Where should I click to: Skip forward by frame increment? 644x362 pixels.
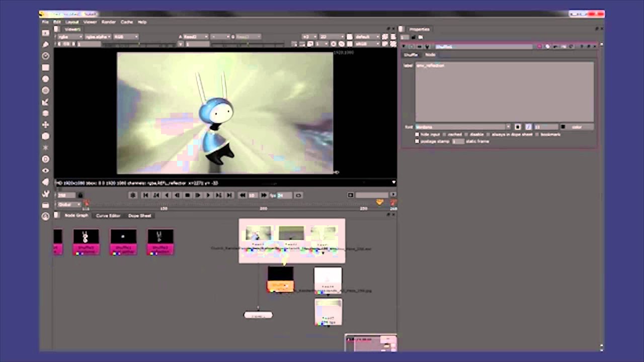click(264, 195)
